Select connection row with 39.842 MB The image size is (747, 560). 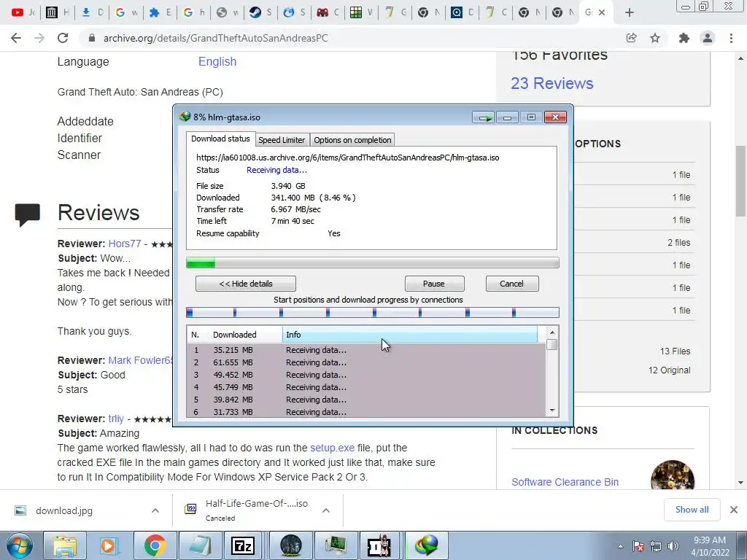(x=366, y=400)
